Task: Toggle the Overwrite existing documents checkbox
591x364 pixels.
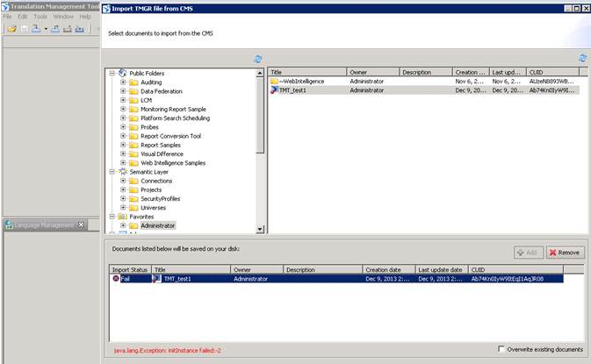Action: coord(501,349)
